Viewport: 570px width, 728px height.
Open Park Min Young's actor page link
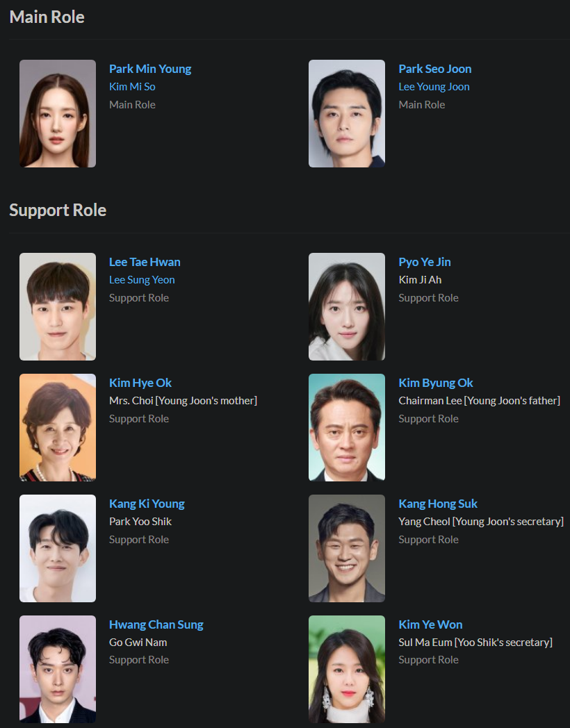click(150, 69)
